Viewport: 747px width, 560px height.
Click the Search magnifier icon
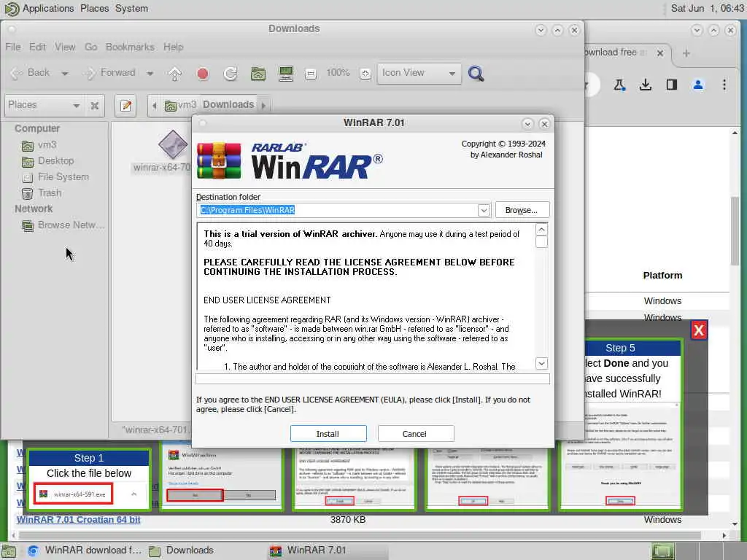476,74
